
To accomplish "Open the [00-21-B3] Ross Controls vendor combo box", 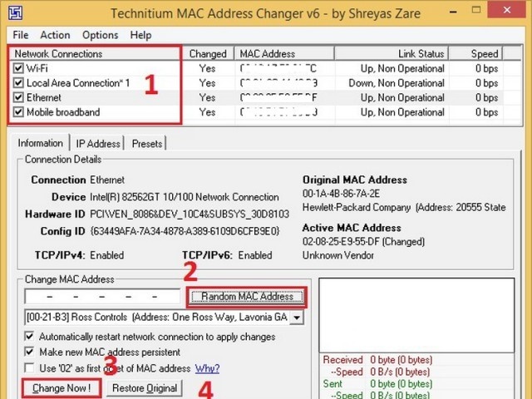I will tap(165, 318).
